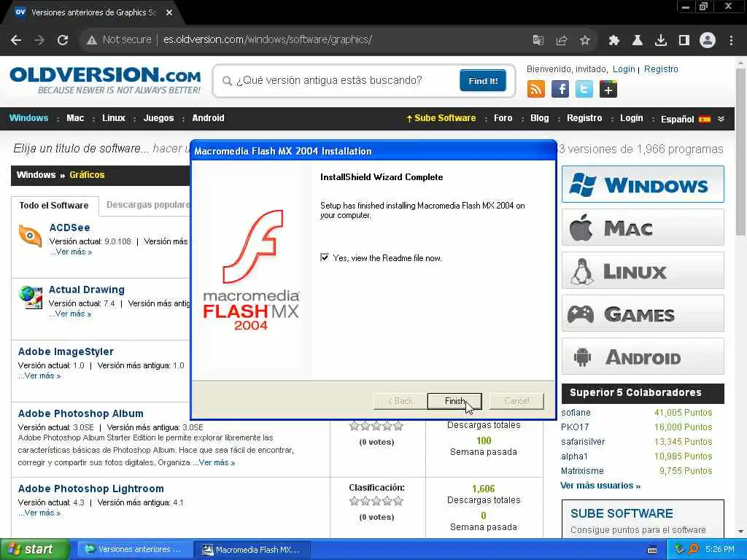Image resolution: width=747 pixels, height=560 pixels.
Task: Open the downloads icon in Chrome
Action: (x=661, y=40)
